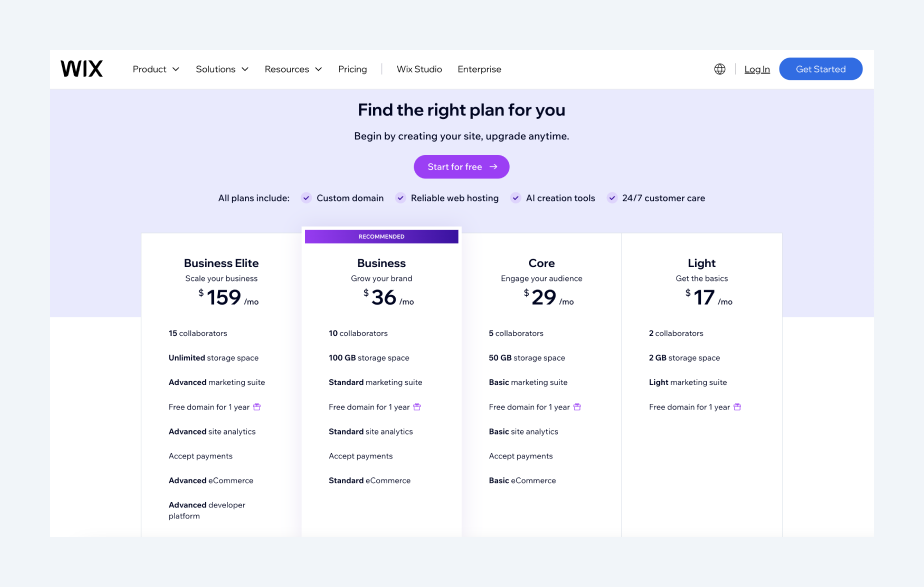Click the $29 /mo price
This screenshot has height=587, width=924.
(549, 297)
